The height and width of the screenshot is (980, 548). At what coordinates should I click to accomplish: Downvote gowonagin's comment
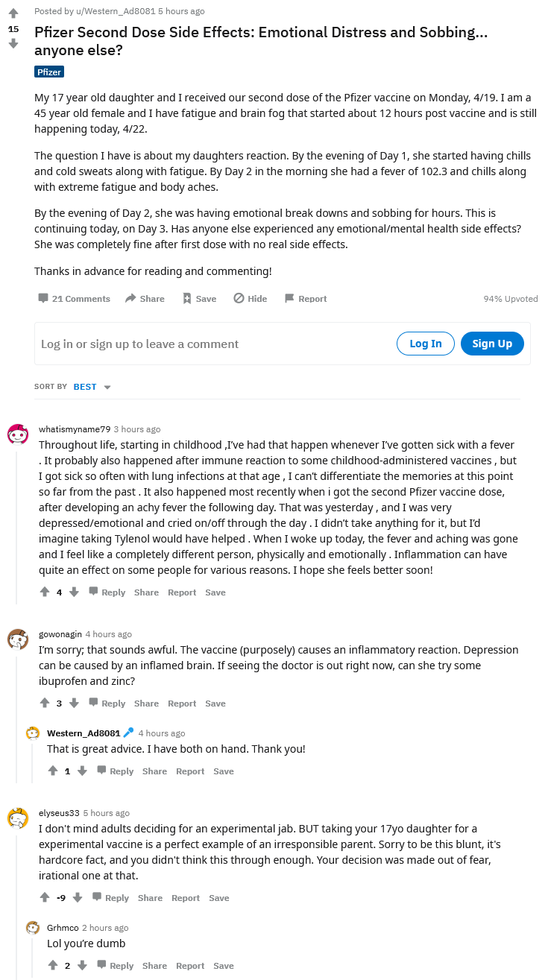(74, 703)
